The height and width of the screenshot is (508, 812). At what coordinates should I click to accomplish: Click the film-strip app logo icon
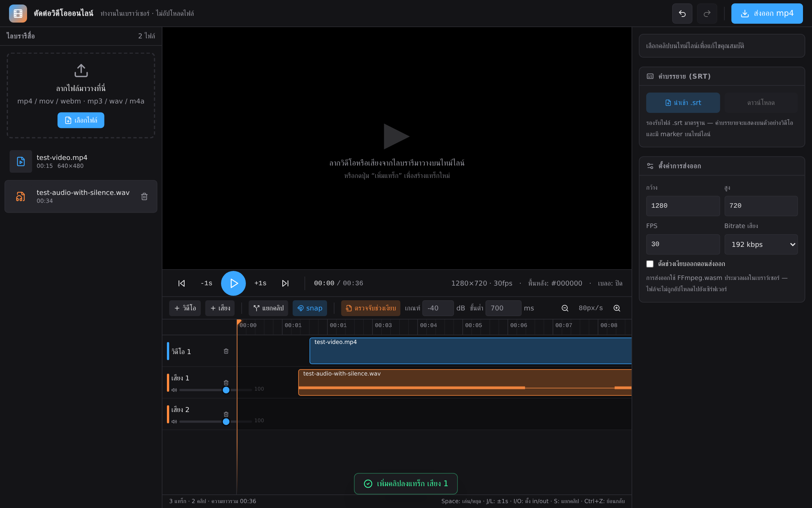point(18,14)
